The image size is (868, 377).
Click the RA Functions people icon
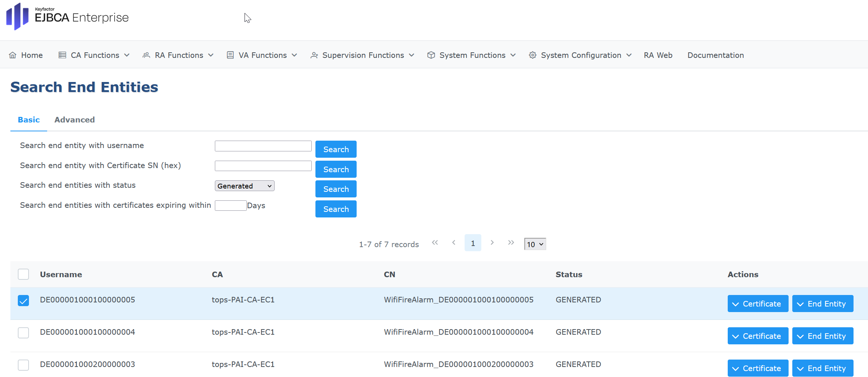pos(146,55)
